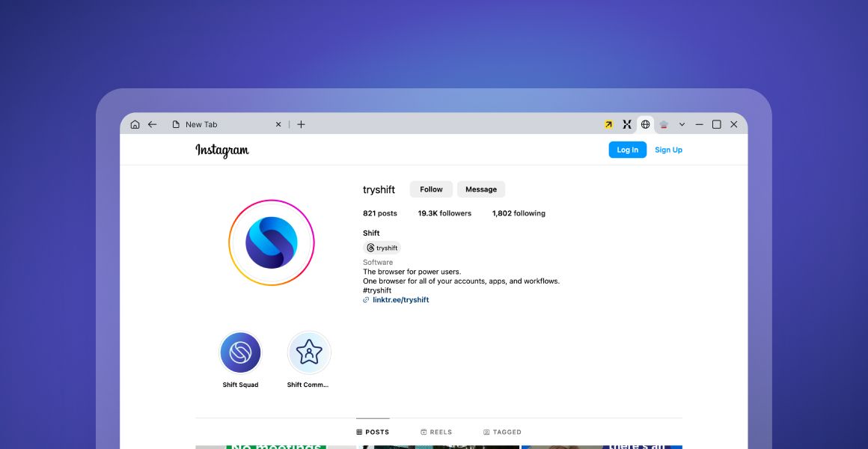Switch to the POSTS tab
The height and width of the screenshot is (449, 868).
coord(373,432)
